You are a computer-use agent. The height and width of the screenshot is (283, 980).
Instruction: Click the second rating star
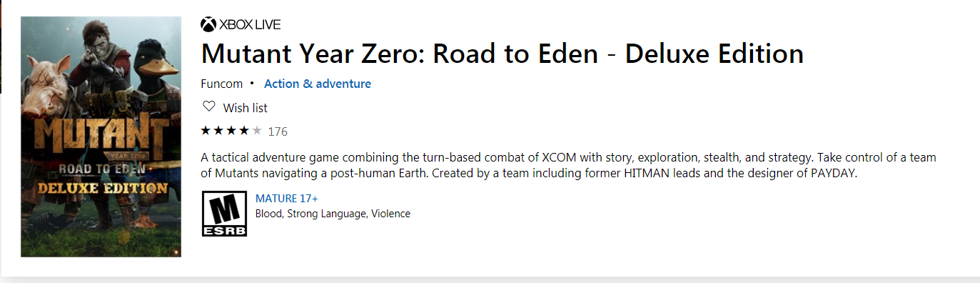219,131
